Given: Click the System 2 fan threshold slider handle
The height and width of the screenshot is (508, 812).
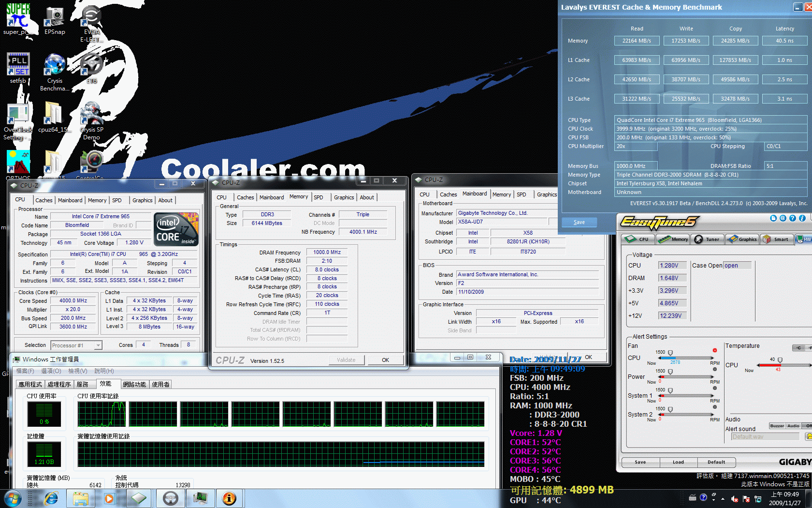Looking at the screenshot, I should point(670,410).
